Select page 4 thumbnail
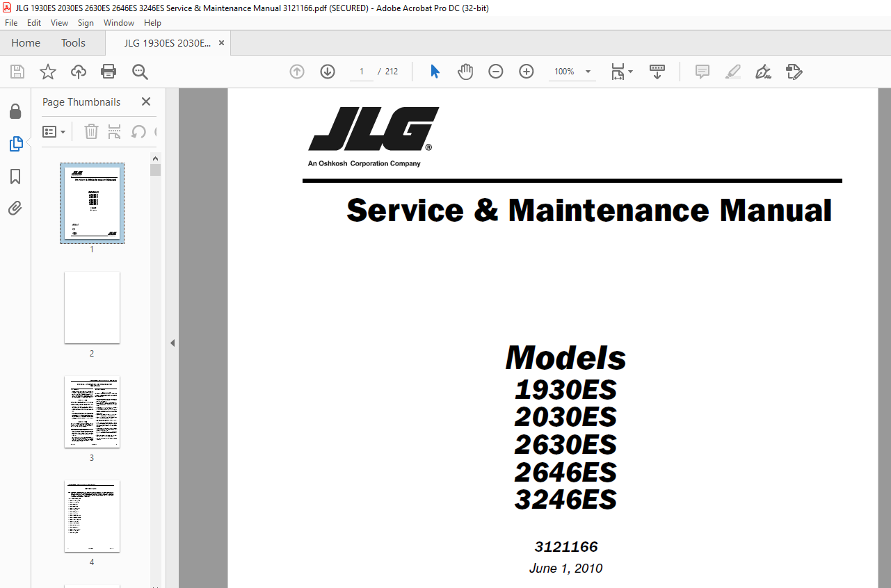Screen dimensions: 891x588 92,516
